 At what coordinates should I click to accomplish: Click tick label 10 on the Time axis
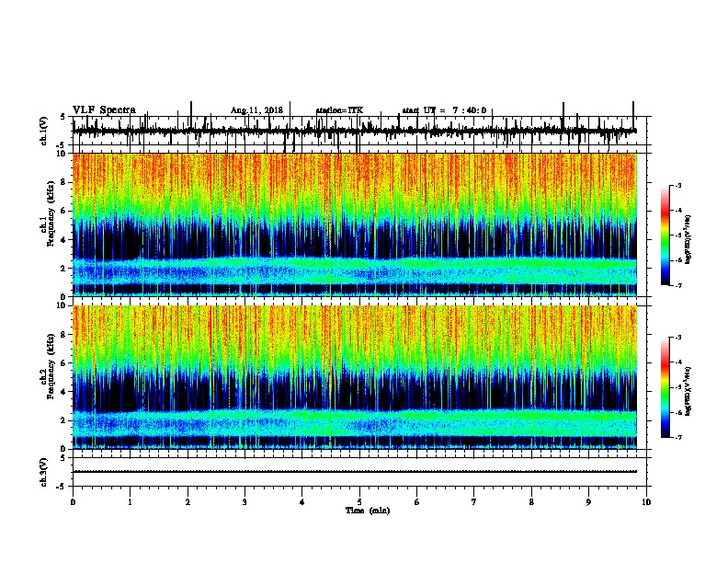[x=646, y=502]
